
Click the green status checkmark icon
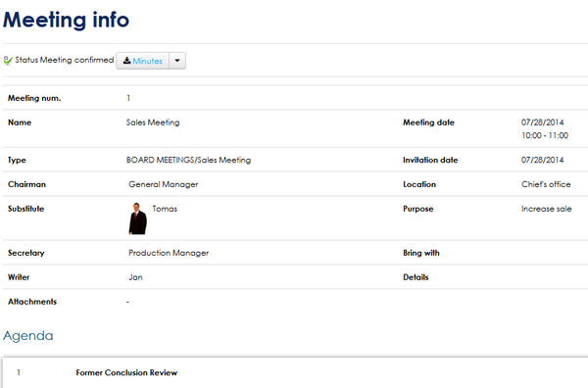point(8,61)
